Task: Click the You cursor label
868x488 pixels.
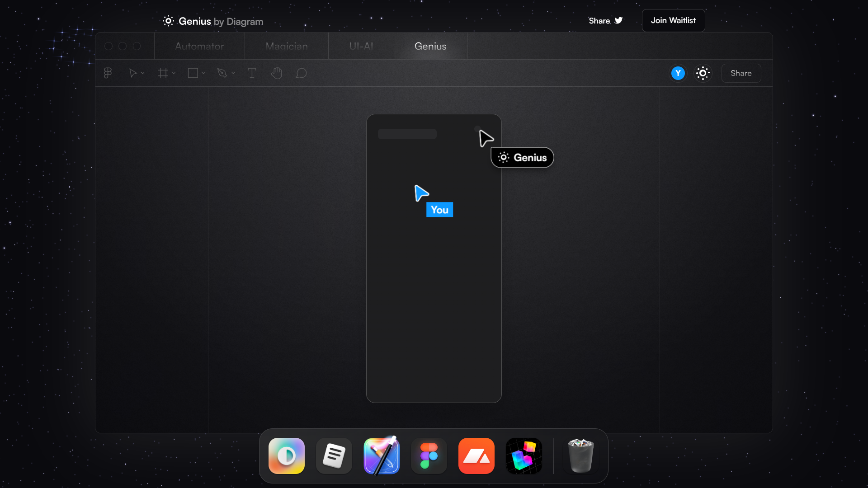Action: pos(439,210)
